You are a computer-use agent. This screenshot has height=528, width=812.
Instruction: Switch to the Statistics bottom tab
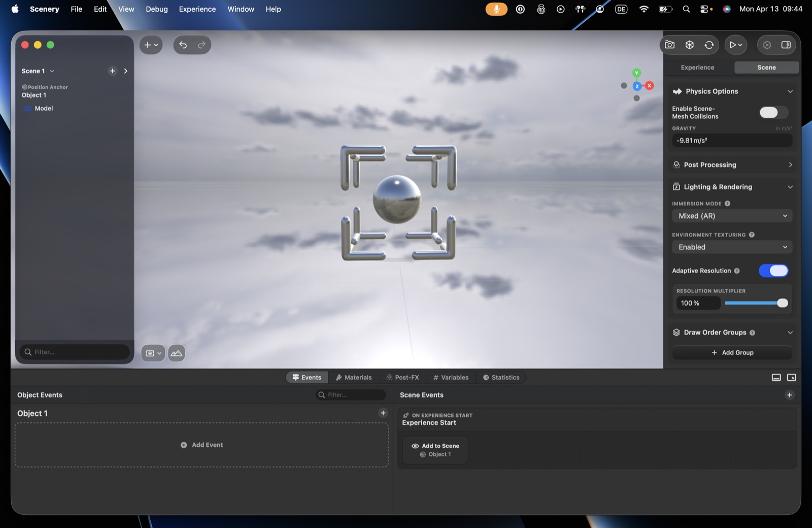pyautogui.click(x=501, y=377)
